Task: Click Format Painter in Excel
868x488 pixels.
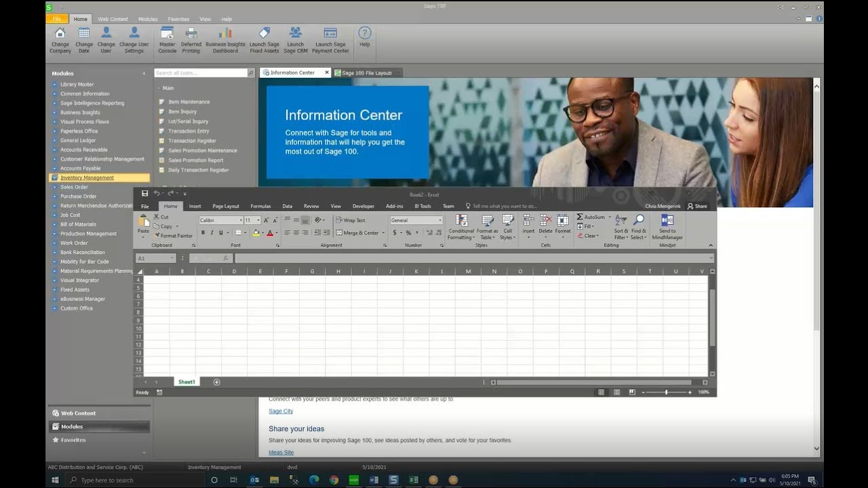Action: click(x=173, y=236)
